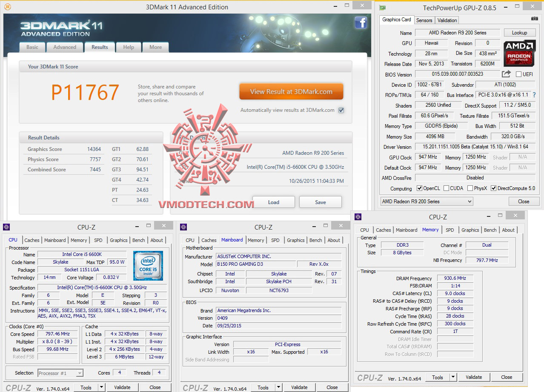Viewport: 544px width, 392px height.
Task: Click the Intel Core i5 badge in CPU-Z
Action: pyautogui.click(x=148, y=265)
